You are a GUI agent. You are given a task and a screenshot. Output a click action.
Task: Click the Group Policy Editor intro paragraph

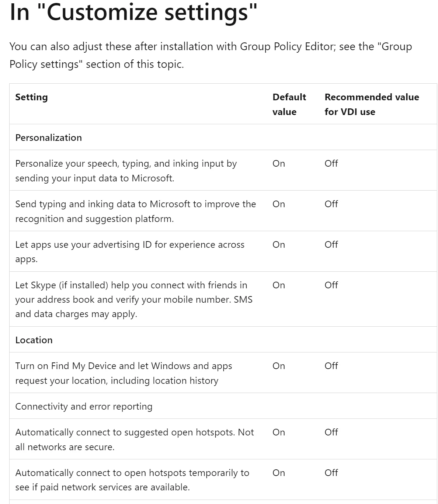(x=210, y=55)
